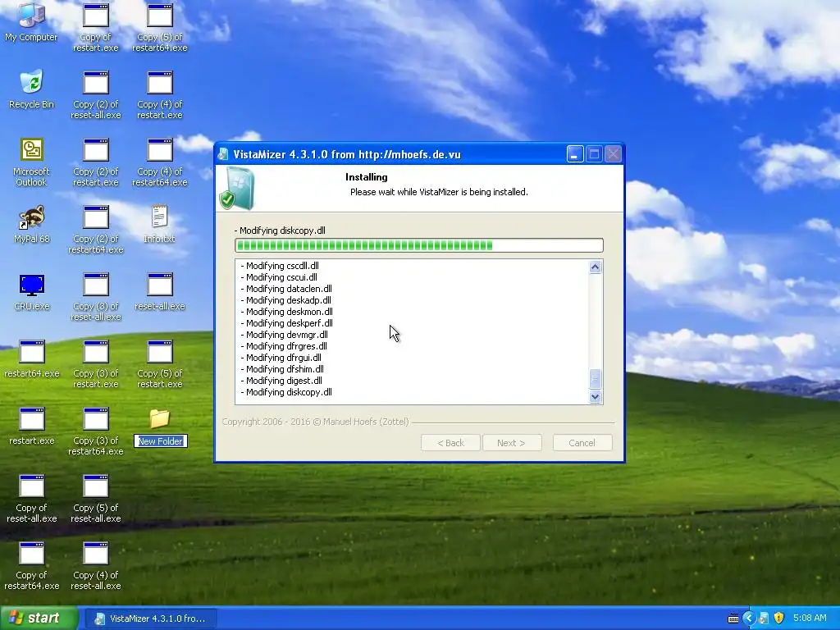Select the CRU.exe monitor icon
The height and width of the screenshot is (630, 840).
click(32, 284)
